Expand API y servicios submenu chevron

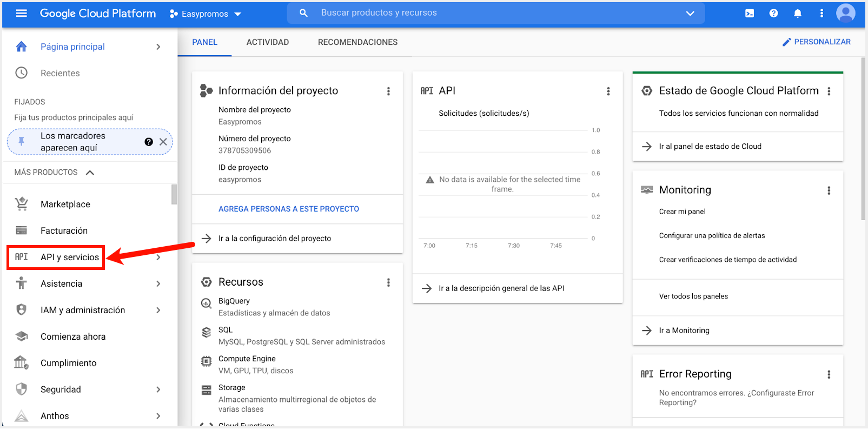pos(158,257)
